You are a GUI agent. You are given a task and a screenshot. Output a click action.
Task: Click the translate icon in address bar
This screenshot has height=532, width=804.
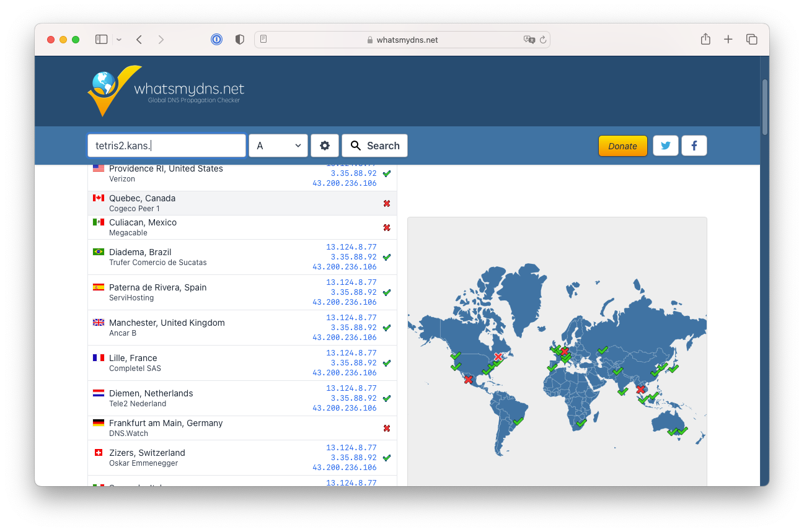point(529,40)
